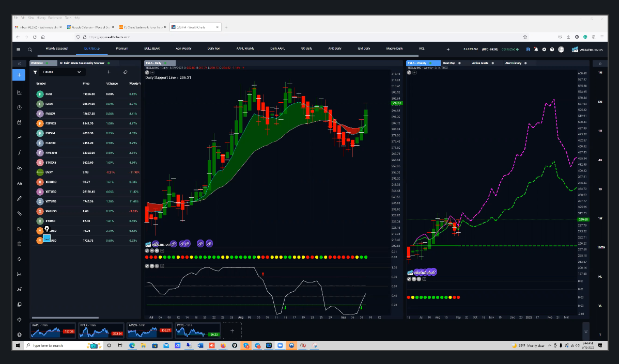Switch to Premium workspace tab
The height and width of the screenshot is (364, 619).
pos(122,49)
